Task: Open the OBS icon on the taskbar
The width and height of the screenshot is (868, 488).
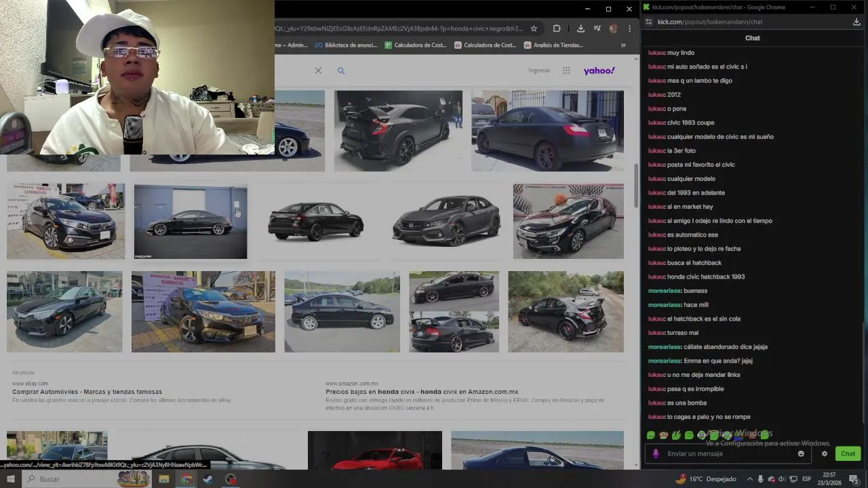Action: coord(231,479)
